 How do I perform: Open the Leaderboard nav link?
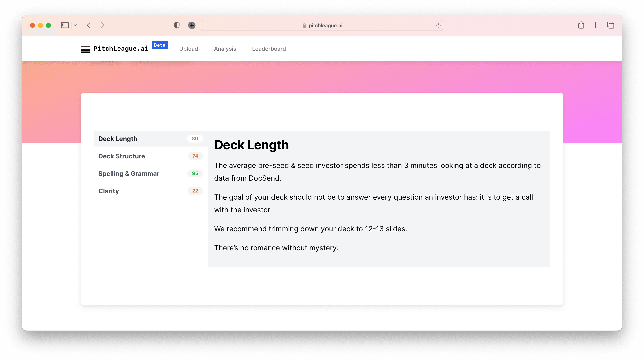click(269, 49)
